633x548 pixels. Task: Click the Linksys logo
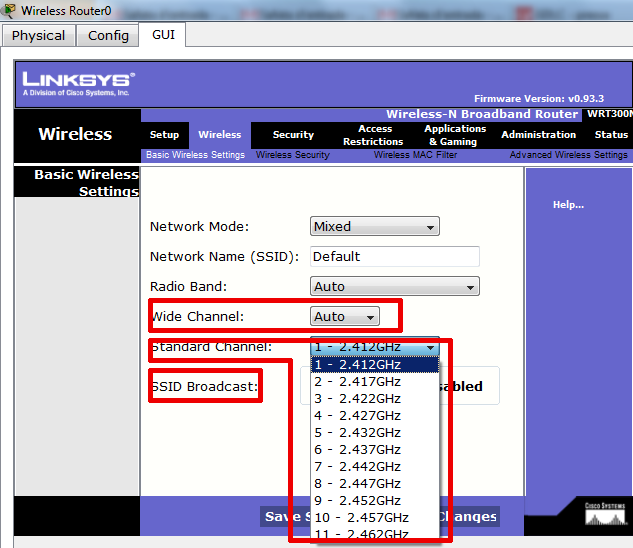(x=77, y=82)
